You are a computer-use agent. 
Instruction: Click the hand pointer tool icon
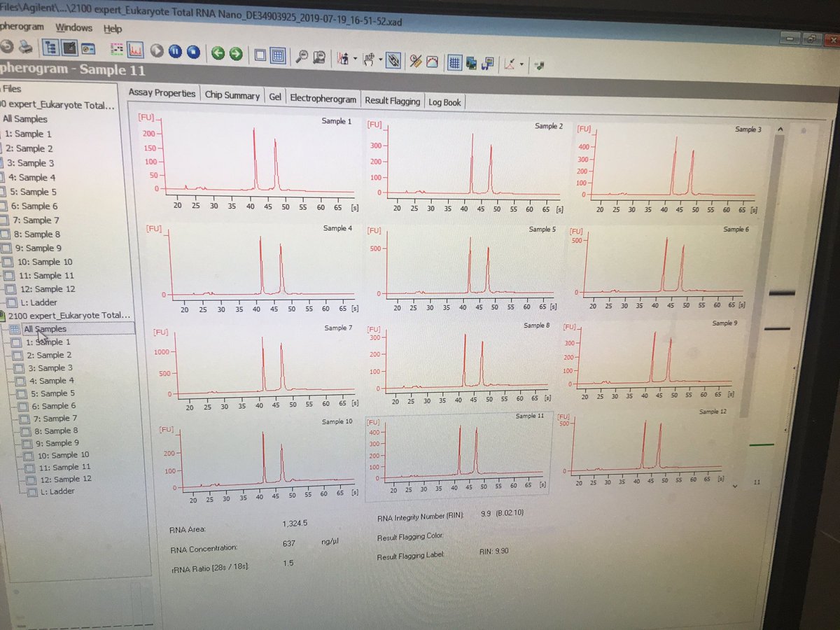coord(368,59)
